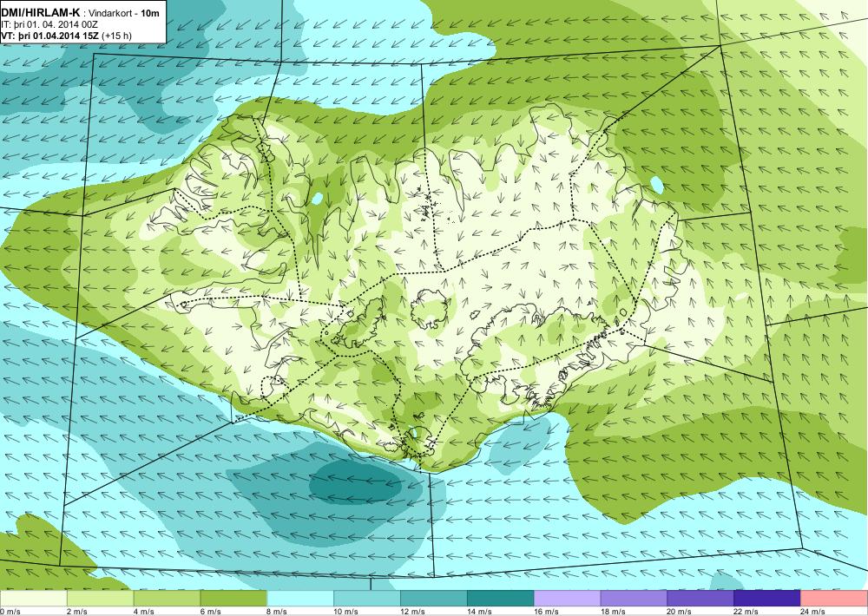This screenshot has width=868, height=616.
Task: Click the "8 m/s" legend label
Action: click(277, 612)
